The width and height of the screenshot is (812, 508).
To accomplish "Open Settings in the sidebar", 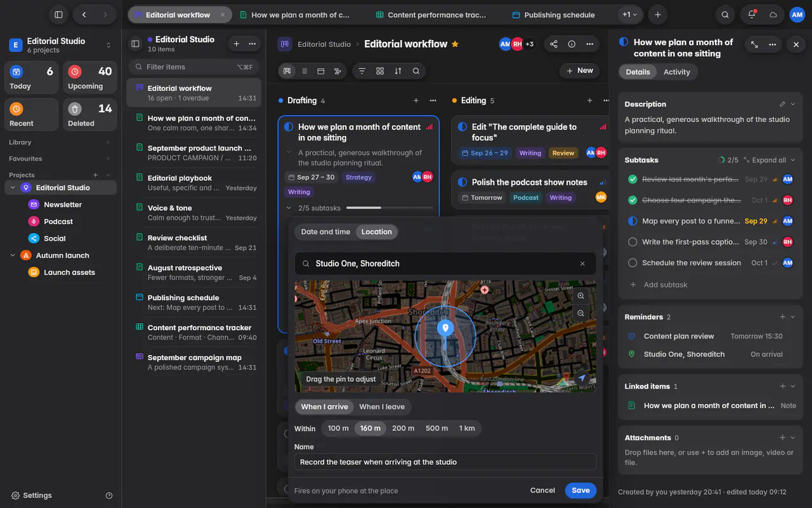I will point(32,495).
